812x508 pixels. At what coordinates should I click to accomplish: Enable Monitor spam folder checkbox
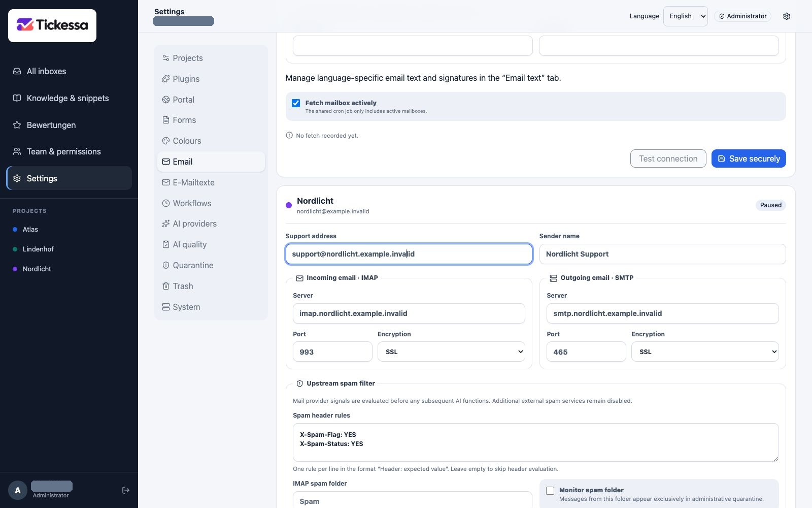pos(550,491)
